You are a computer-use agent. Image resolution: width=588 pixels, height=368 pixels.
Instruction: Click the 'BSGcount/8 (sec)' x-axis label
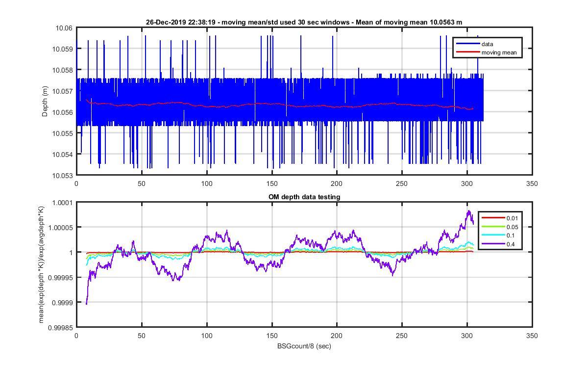pos(304,346)
